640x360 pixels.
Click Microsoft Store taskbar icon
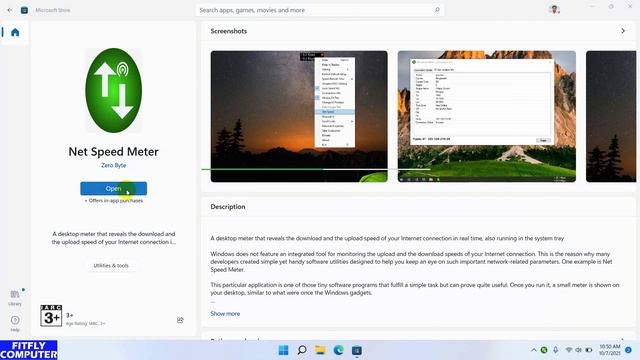tap(357, 350)
